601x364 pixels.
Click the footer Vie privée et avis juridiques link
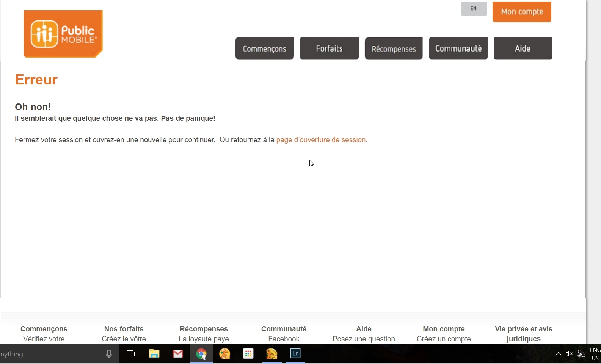[x=523, y=333]
